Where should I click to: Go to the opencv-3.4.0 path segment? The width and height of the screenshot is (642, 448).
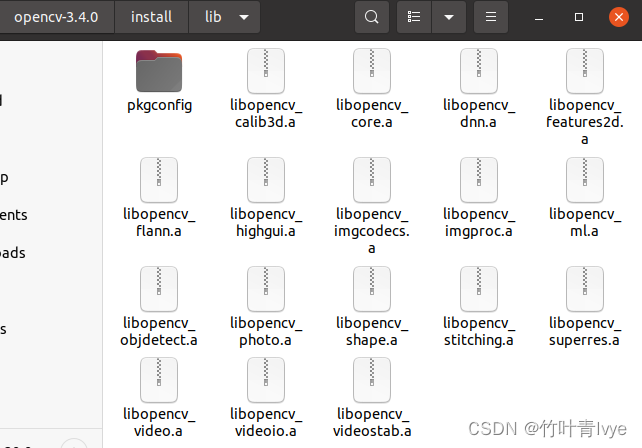click(x=56, y=17)
